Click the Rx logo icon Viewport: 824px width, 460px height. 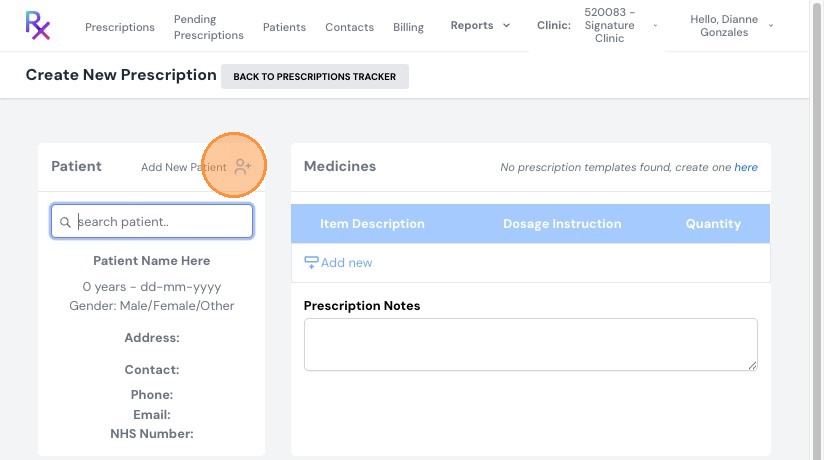[x=38, y=25]
